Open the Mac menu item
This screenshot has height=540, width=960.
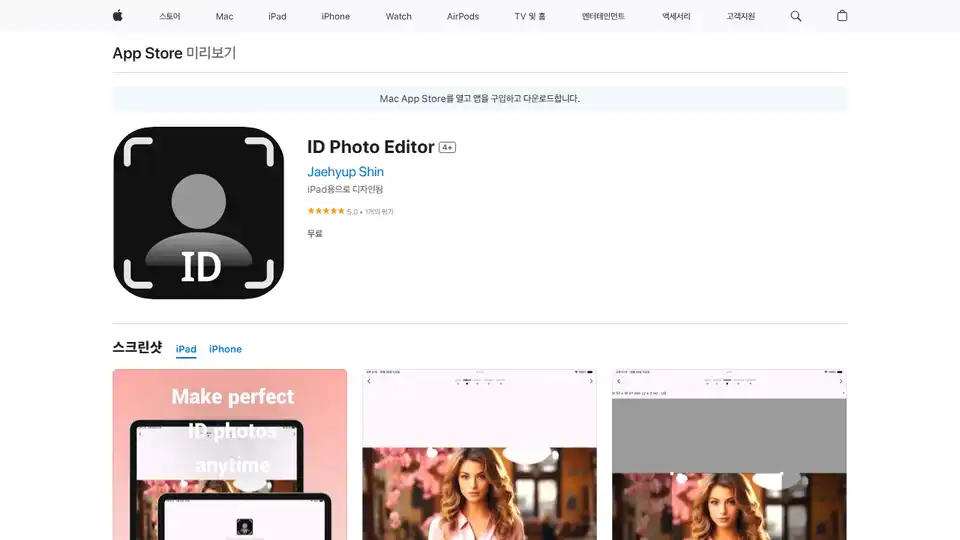point(224,17)
